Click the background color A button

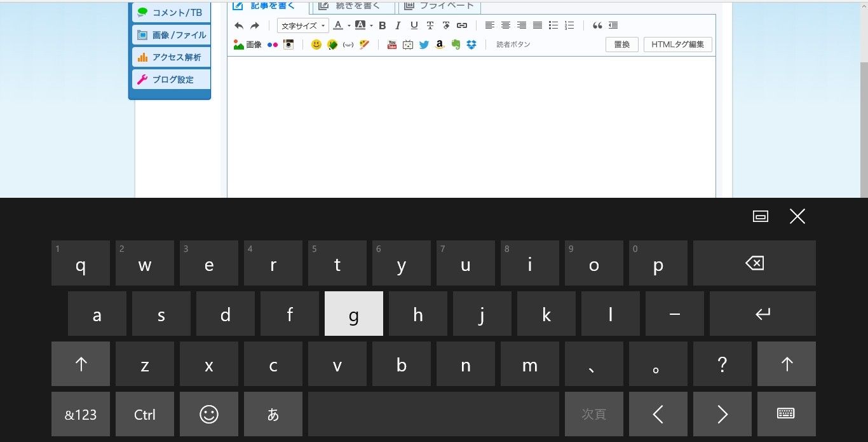click(x=360, y=25)
